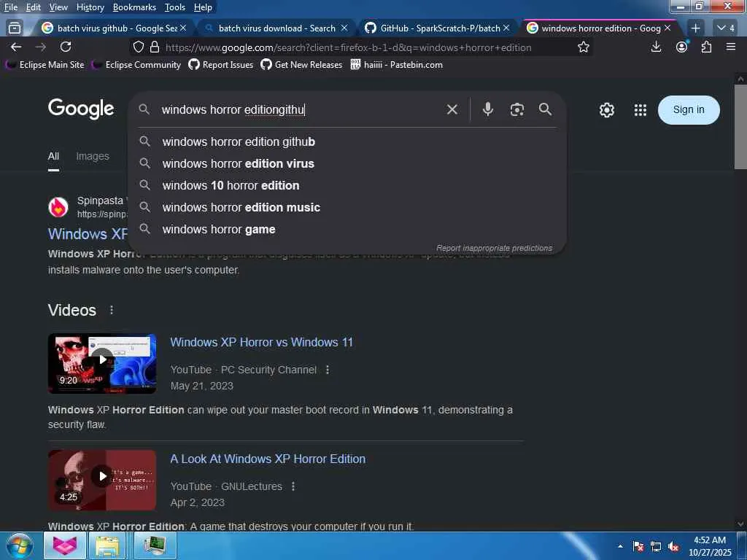The height and width of the screenshot is (560, 747).
Task: Open Eclipse Community bookmark
Action: pos(136,65)
